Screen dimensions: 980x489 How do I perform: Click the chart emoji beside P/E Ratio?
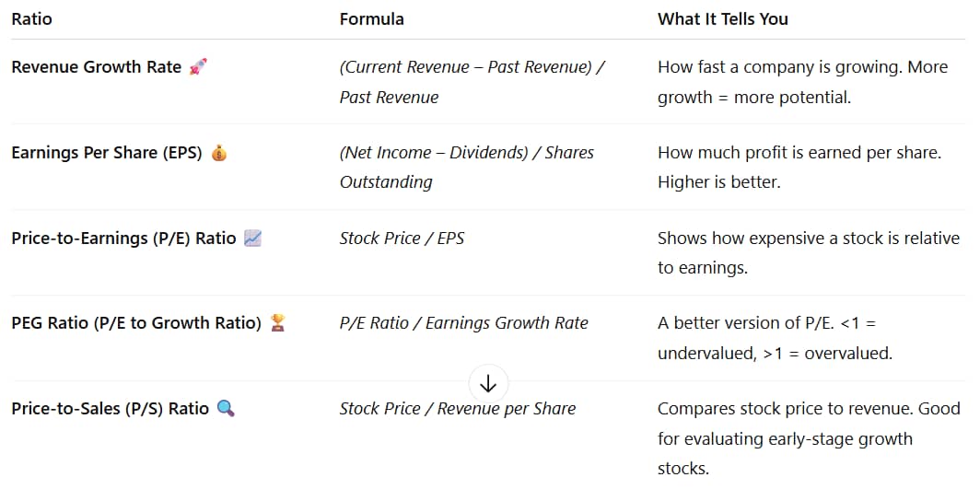(252, 238)
